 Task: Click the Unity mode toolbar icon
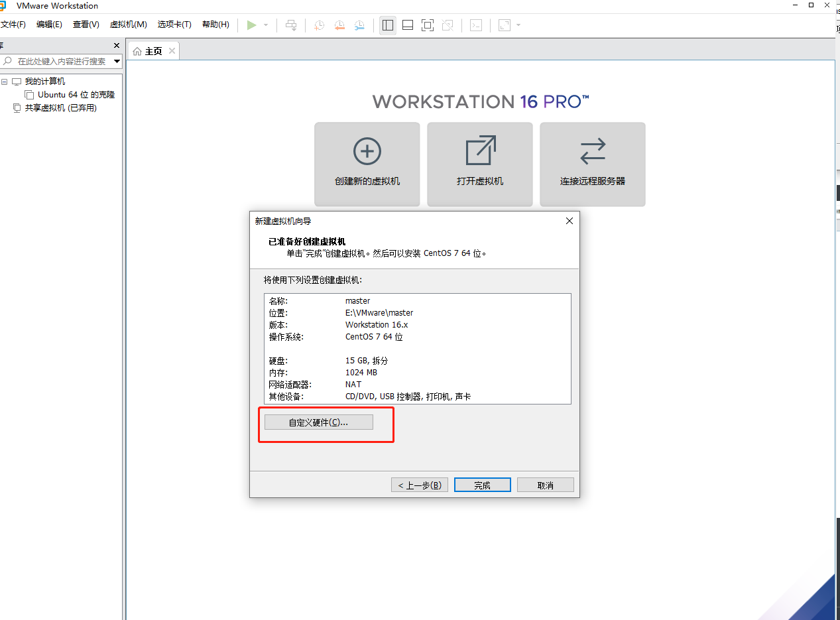coord(448,25)
